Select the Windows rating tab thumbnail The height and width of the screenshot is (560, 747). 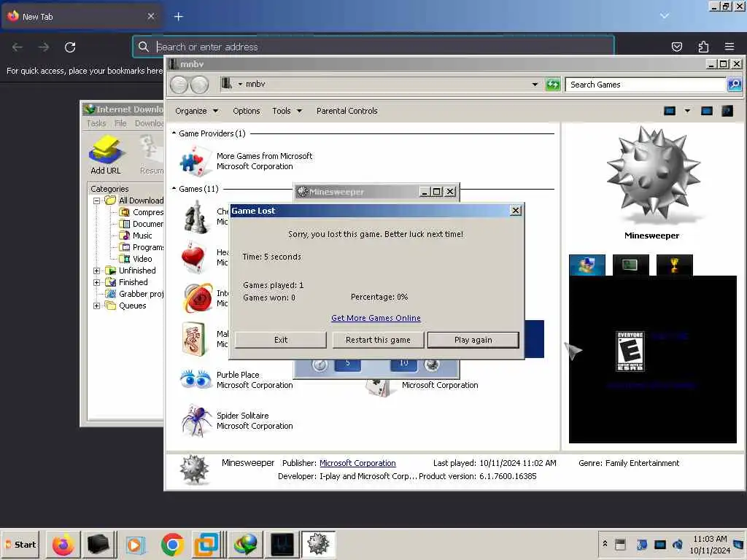[587, 265]
